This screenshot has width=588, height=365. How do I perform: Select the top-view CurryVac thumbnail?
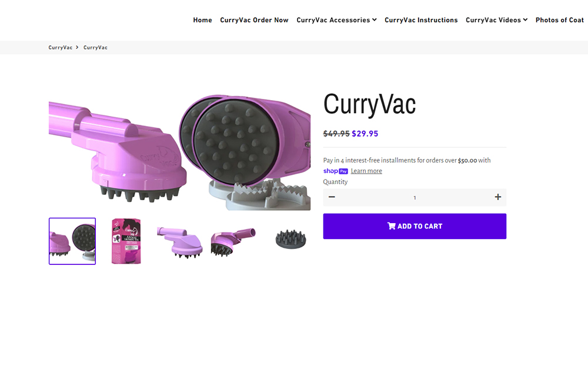click(x=179, y=242)
